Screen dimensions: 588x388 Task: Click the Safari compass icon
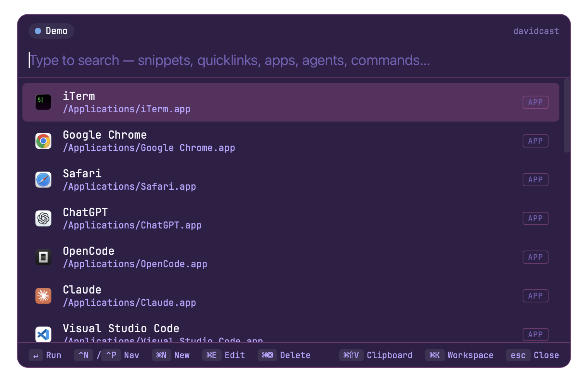click(43, 180)
